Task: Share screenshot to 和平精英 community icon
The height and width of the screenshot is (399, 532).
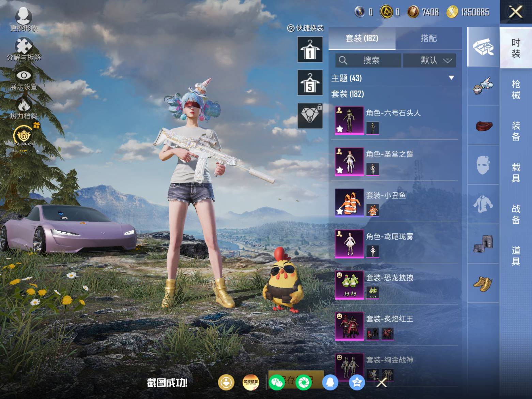Action: coord(250,382)
